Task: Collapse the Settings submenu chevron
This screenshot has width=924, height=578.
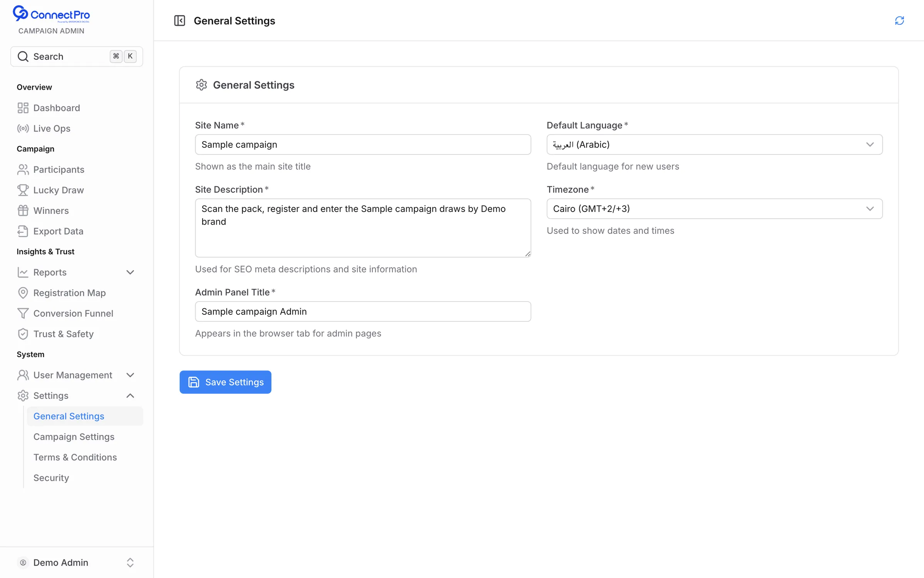Action: pyautogui.click(x=130, y=396)
